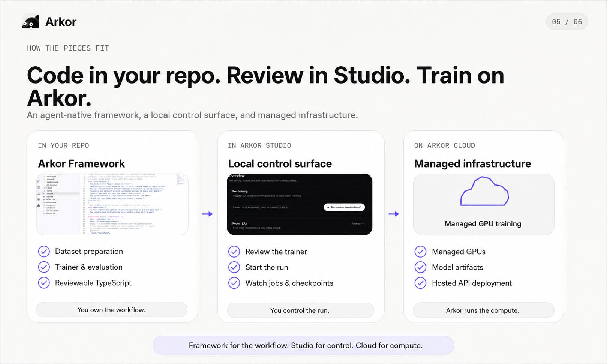Click the check icon beside Managed GPUs
607x364 pixels.
[x=421, y=252]
